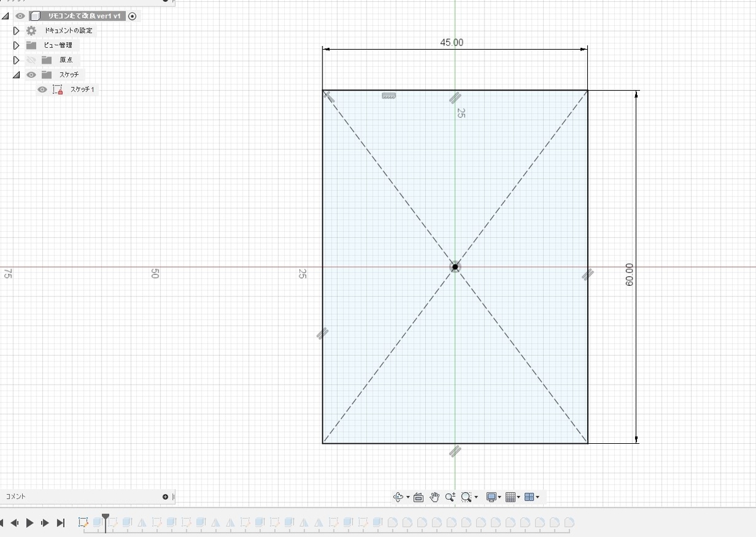Click the comments panel resize grip
Screen dimensions: 756x537
click(x=173, y=497)
